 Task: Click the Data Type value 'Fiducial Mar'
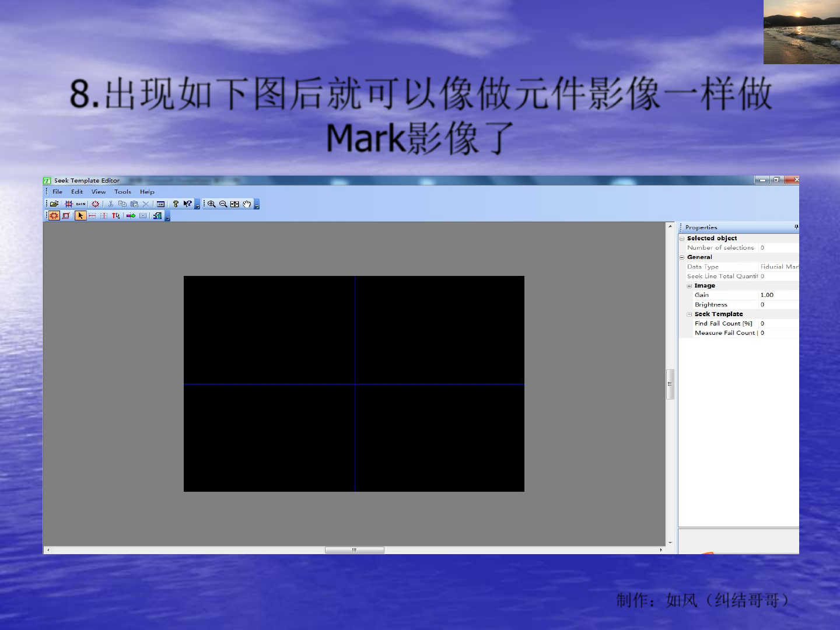point(779,267)
